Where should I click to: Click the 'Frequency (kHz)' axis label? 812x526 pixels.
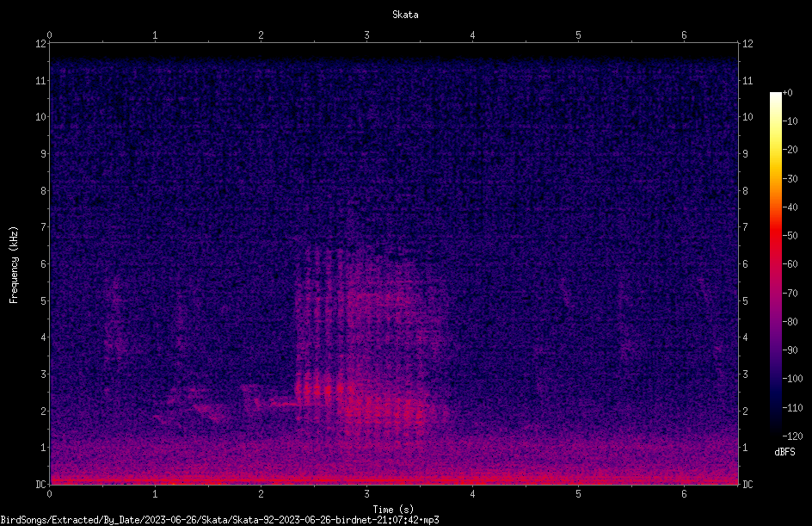pos(14,265)
